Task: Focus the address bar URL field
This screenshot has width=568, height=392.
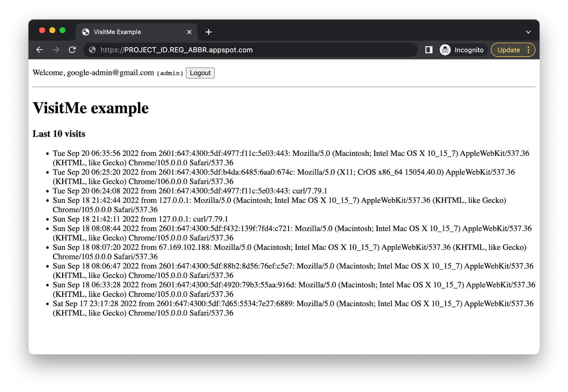Action: [248, 50]
